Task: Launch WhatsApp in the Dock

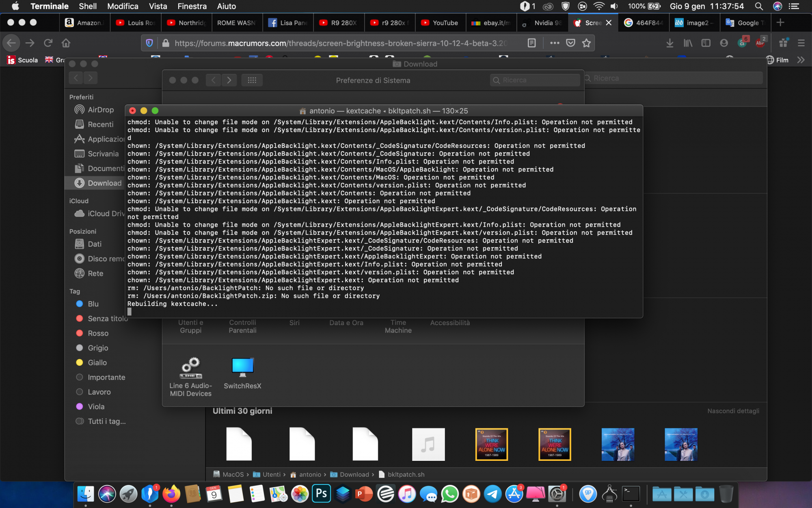Action: (450, 494)
